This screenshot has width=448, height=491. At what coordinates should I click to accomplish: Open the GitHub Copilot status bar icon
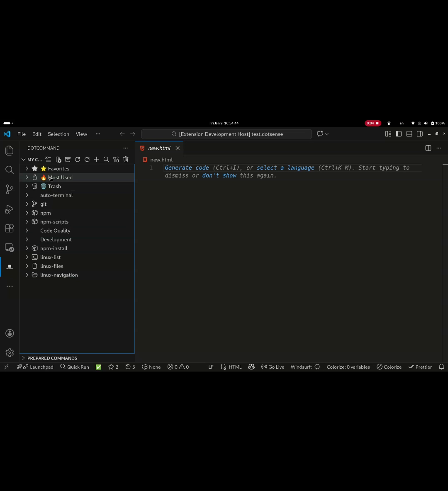(x=251, y=367)
